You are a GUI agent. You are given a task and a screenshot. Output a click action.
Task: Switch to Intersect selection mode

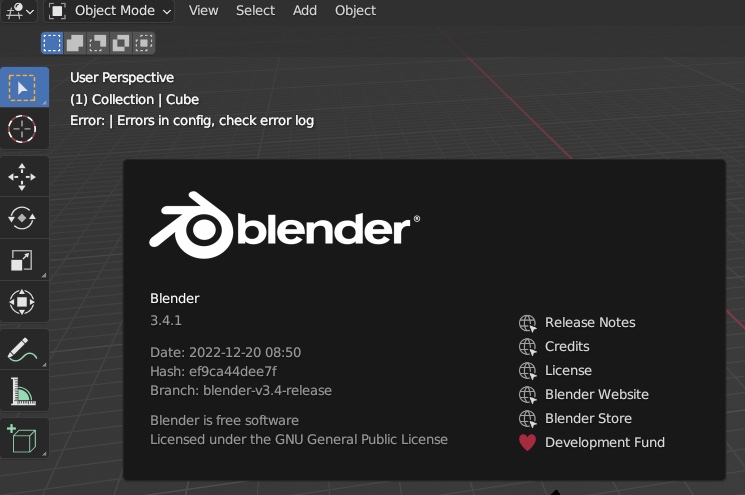[x=144, y=43]
